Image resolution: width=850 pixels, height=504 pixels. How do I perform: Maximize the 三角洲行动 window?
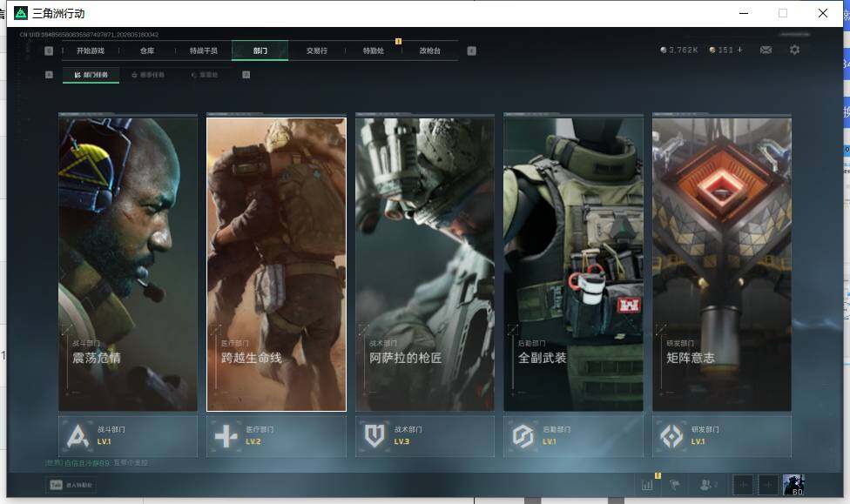coord(783,13)
